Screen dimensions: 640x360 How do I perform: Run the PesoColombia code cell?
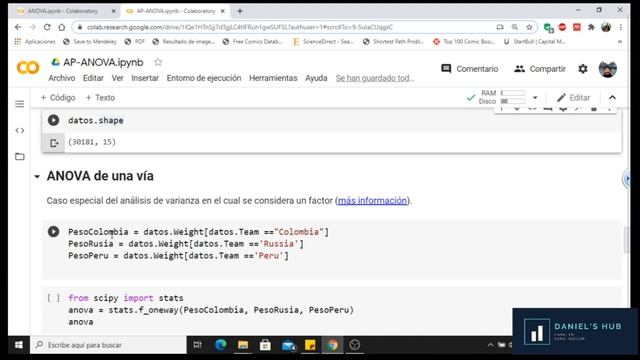click(x=53, y=231)
